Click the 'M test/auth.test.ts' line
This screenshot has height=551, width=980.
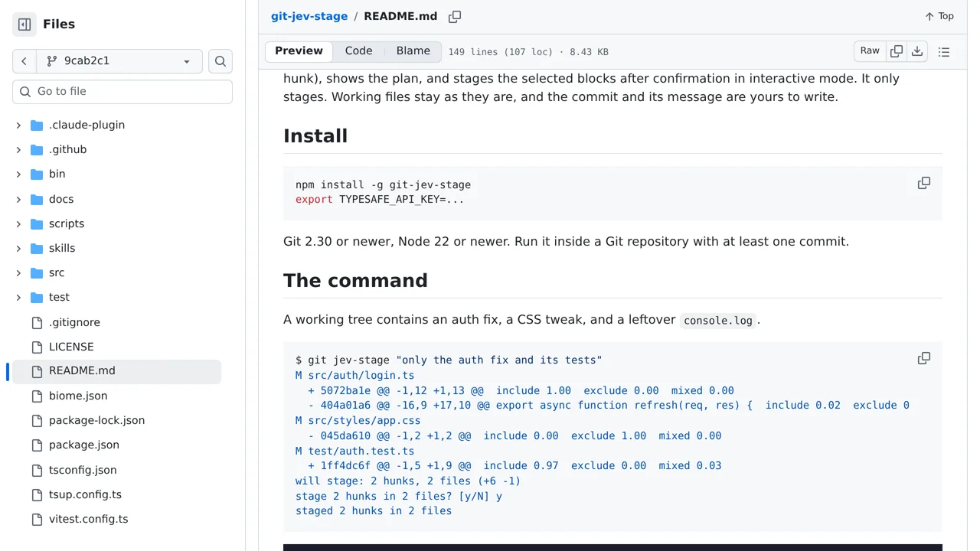tap(355, 451)
